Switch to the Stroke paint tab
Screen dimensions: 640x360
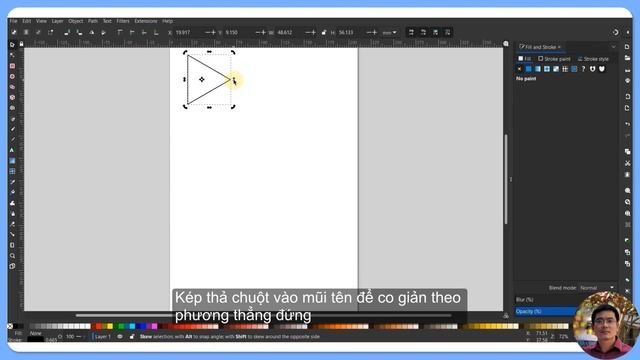pyautogui.click(x=554, y=59)
